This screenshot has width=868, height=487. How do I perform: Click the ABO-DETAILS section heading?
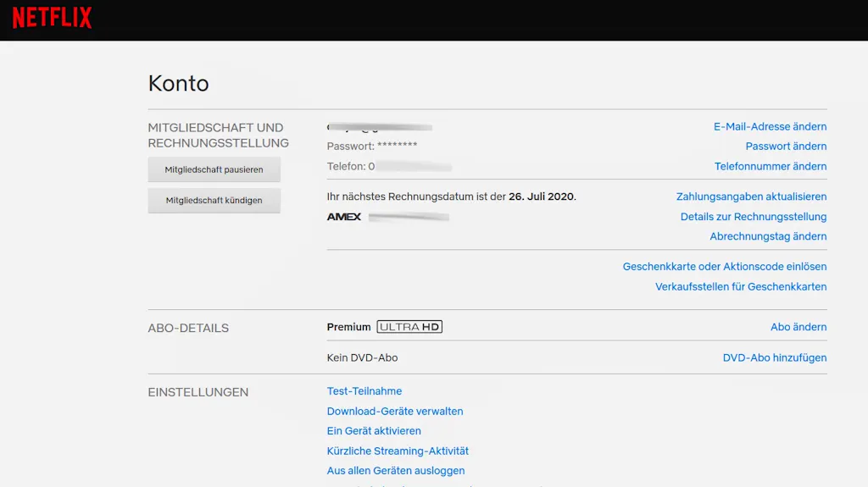tap(188, 328)
